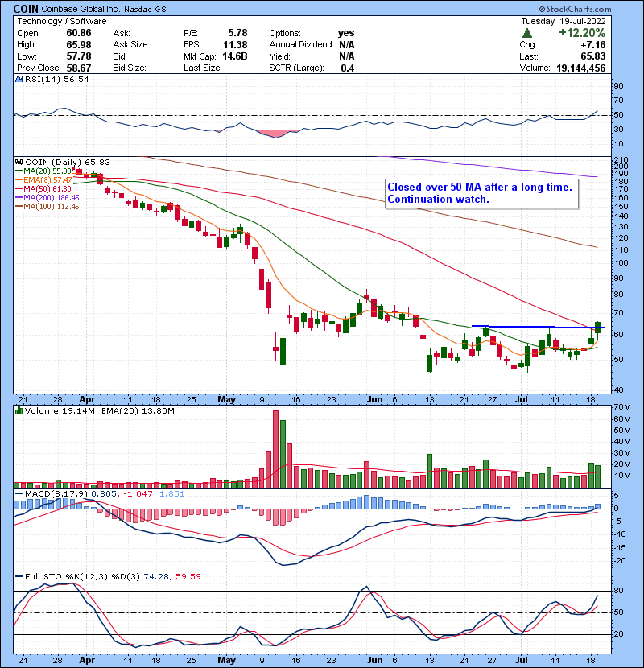Click the MACD(8,17,9) indicator label
Viewport: 644px width, 668px height.
[50, 493]
